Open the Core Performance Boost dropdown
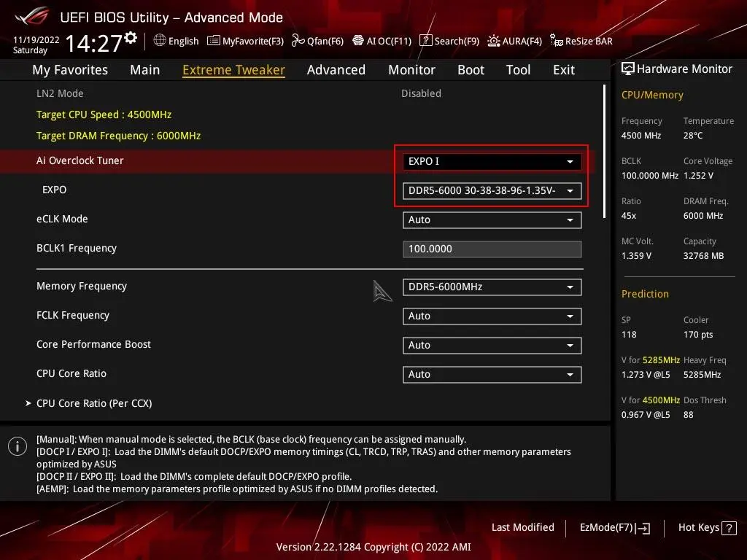This screenshot has height=560, width=747. (x=492, y=345)
